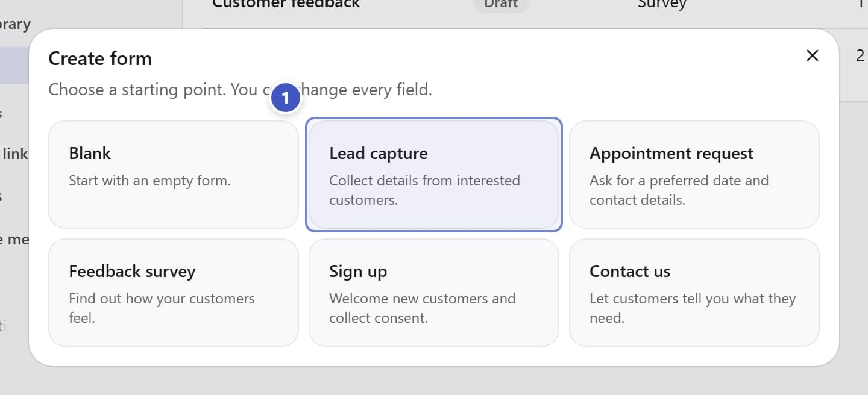Viewport: 868px width, 395px height.
Task: Close the Create form dialog
Action: (812, 56)
